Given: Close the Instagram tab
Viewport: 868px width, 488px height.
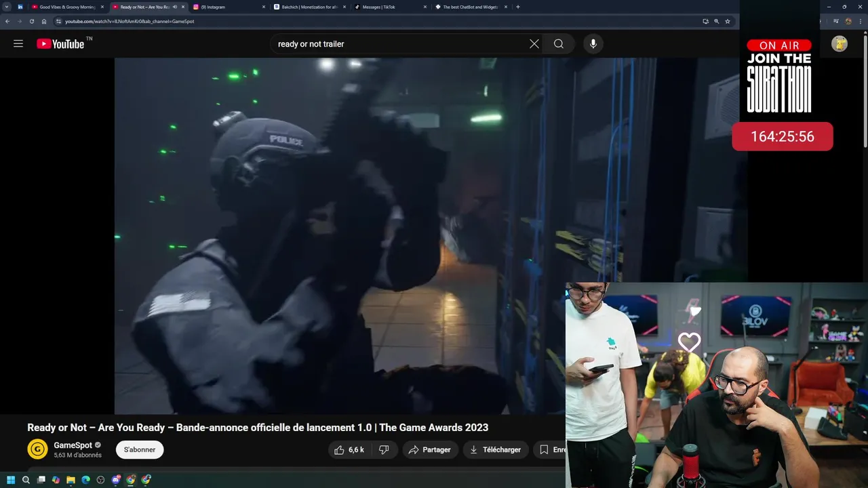Looking at the screenshot, I should pyautogui.click(x=264, y=7).
